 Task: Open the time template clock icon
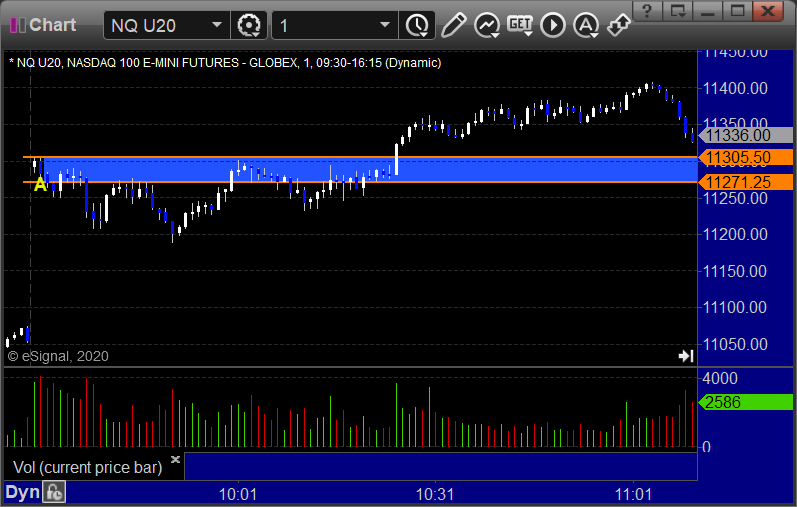(x=417, y=25)
